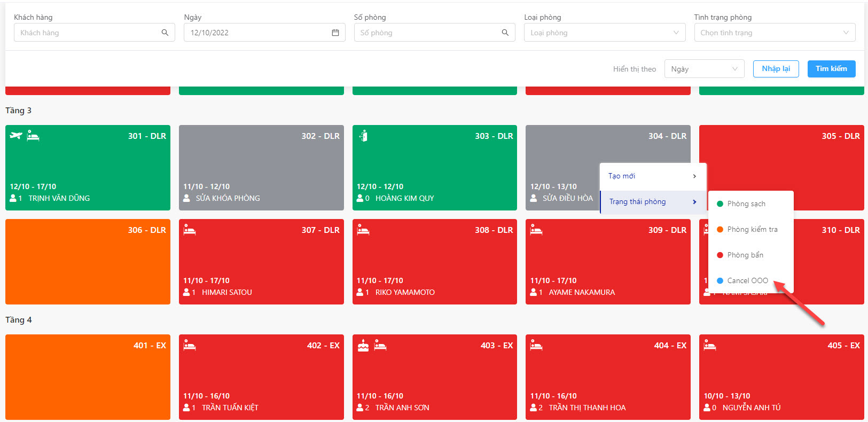Screen dimensions: 868x422
Task: Expand Hiển thị theo Ngày dropdown
Action: 704,69
